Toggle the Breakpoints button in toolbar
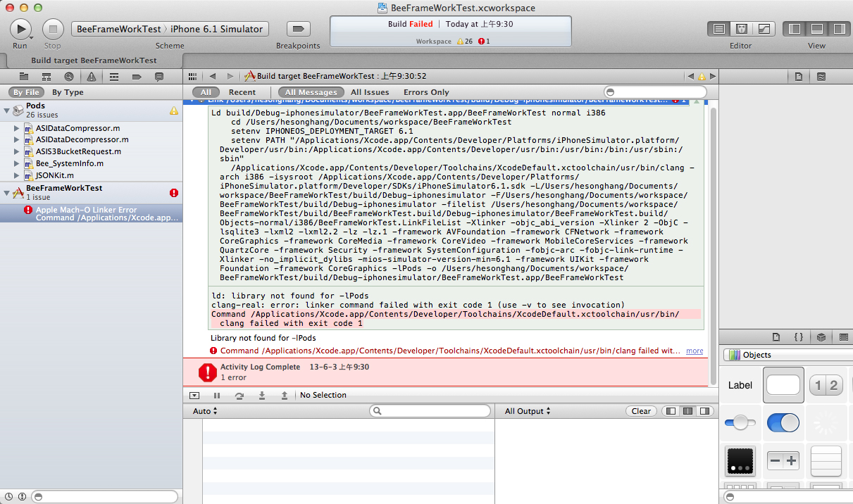This screenshot has width=853, height=504. coord(298,29)
